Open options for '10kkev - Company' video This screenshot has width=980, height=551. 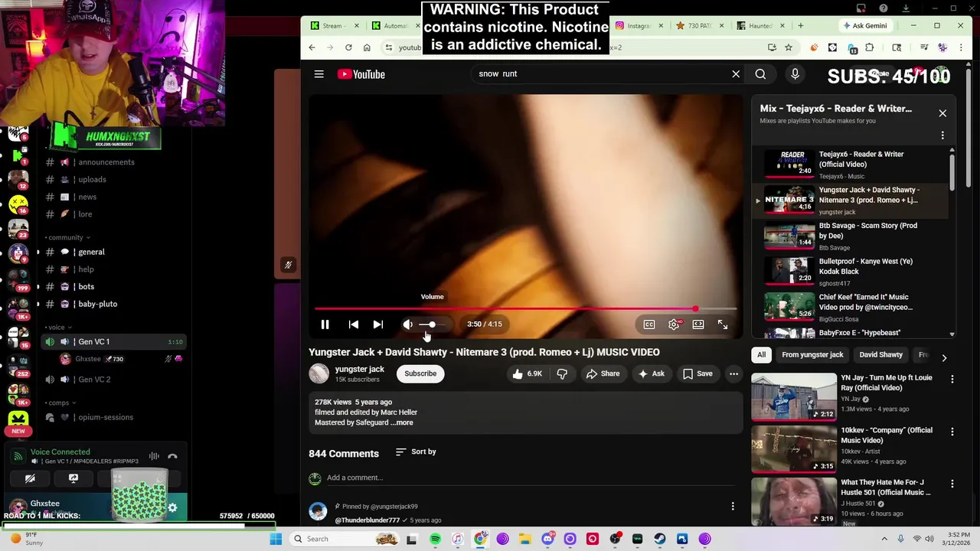pos(952,432)
